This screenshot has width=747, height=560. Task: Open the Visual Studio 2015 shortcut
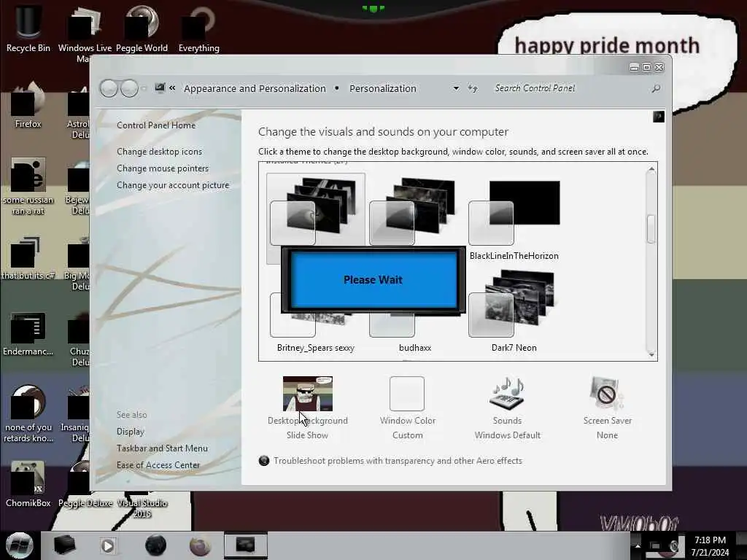point(142,507)
